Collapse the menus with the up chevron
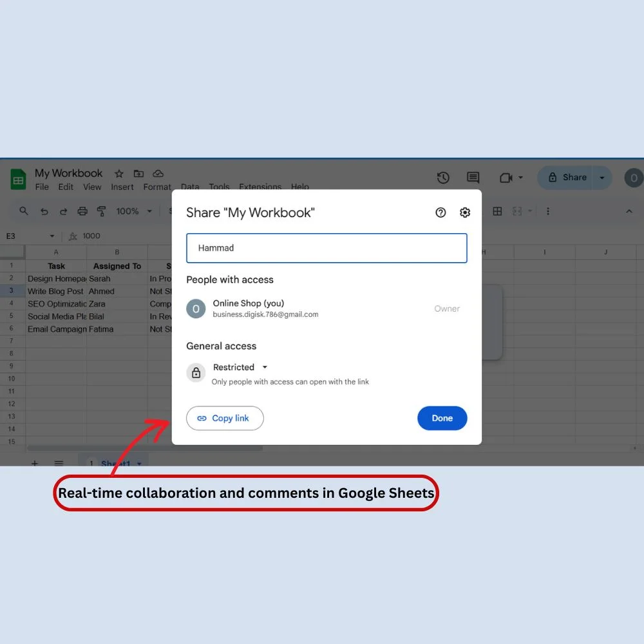The width and height of the screenshot is (644, 644). coord(629,211)
